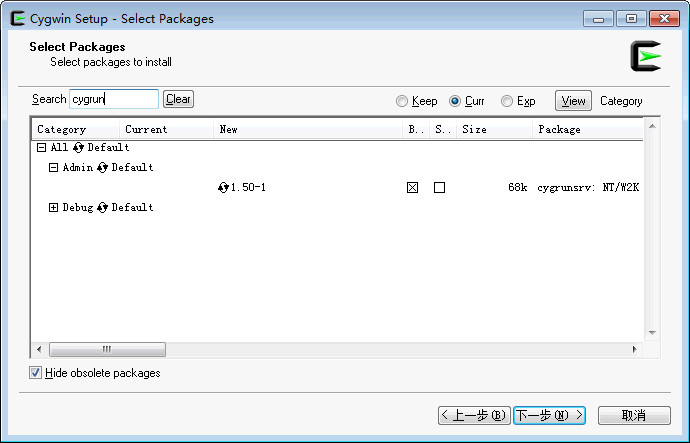Viewport: 690px width, 443px height.
Task: Click the B.. column header
Action: pyautogui.click(x=416, y=129)
